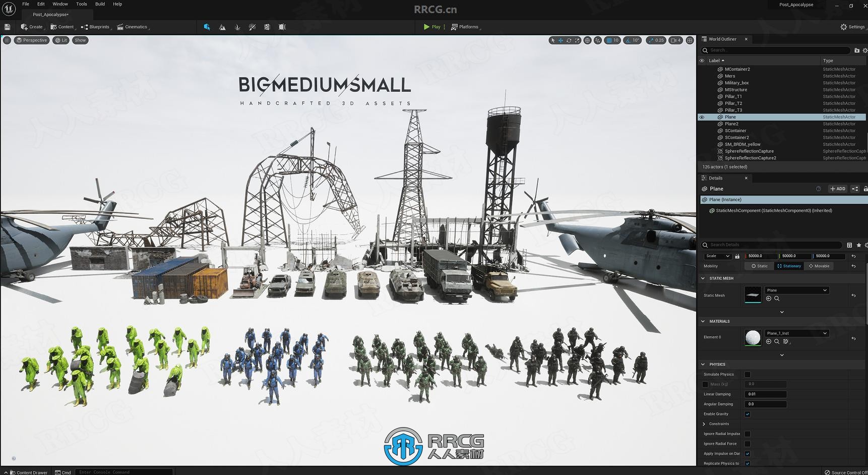The height and width of the screenshot is (475, 868).
Task: Switch to Brush Editing mode icon
Action: click(282, 27)
